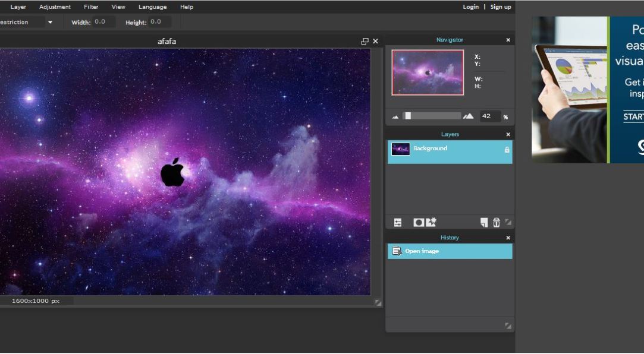Delete layer with trash icon
The image size is (644, 354).
[497, 222]
